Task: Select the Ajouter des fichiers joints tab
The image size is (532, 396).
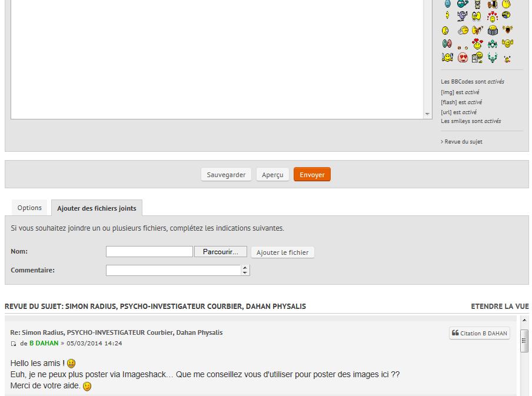Action: (97, 208)
